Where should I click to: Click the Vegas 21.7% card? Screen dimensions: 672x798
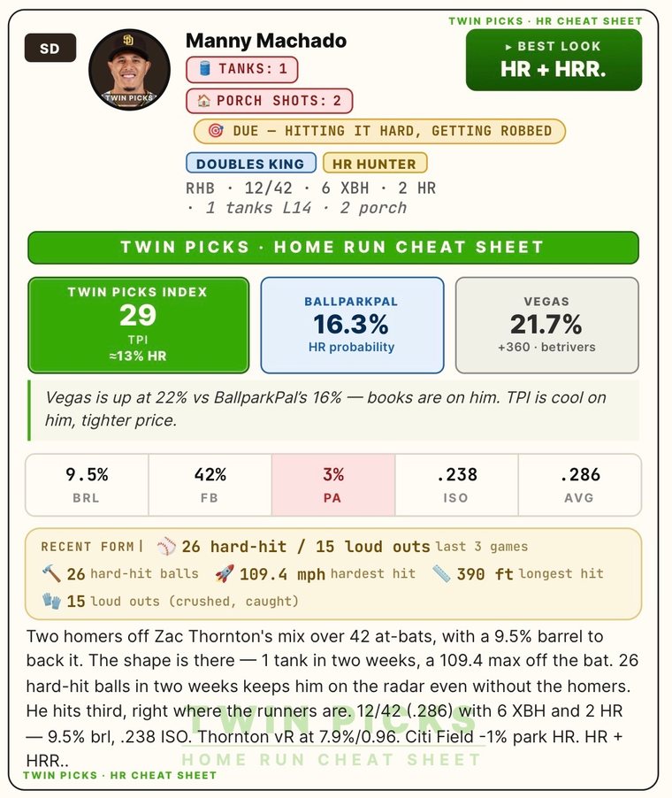[546, 325]
